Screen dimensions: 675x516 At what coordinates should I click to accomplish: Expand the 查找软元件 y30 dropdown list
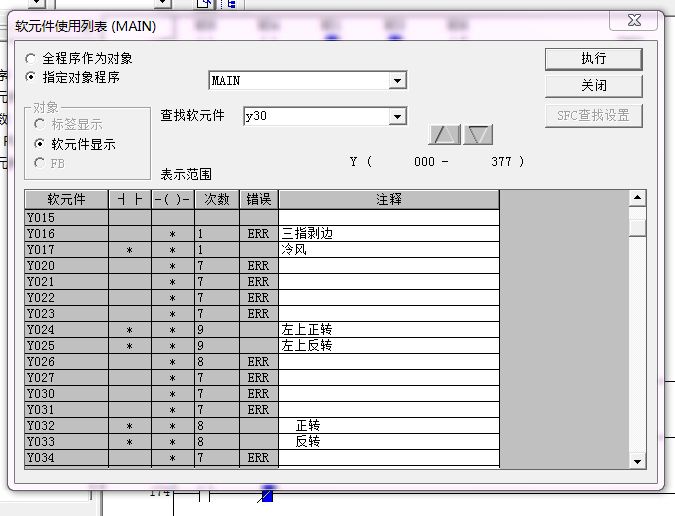tap(397, 117)
